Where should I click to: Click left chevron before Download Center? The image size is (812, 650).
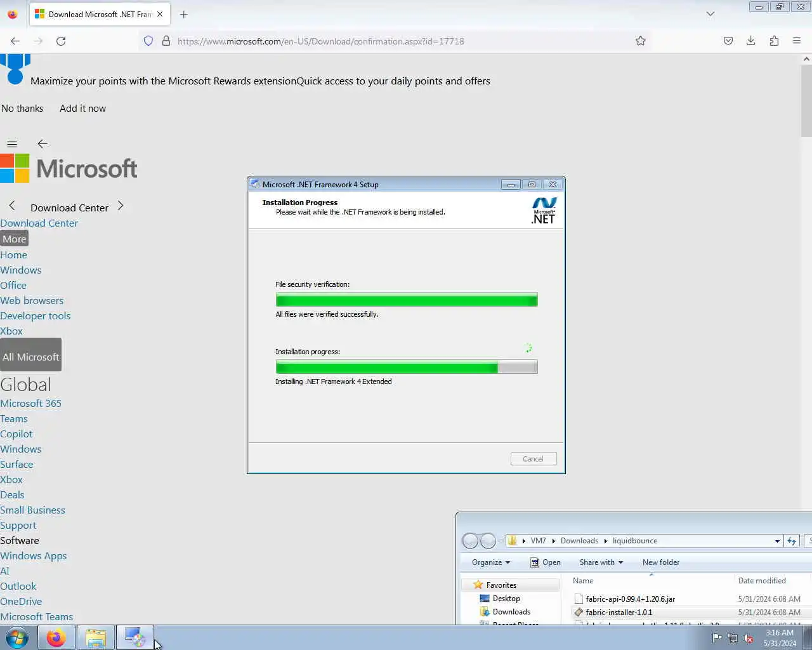(x=12, y=206)
